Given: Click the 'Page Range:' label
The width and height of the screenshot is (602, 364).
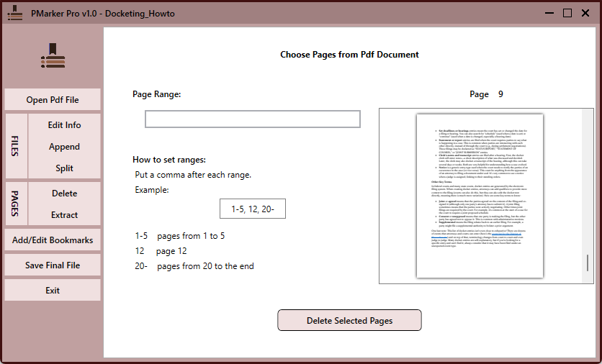Looking at the screenshot, I should pos(157,94).
